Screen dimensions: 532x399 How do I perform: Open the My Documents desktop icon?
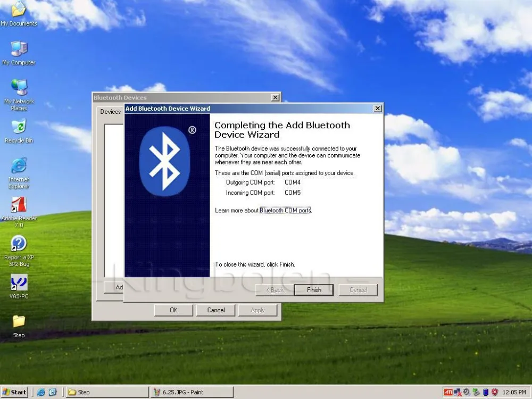19,14
